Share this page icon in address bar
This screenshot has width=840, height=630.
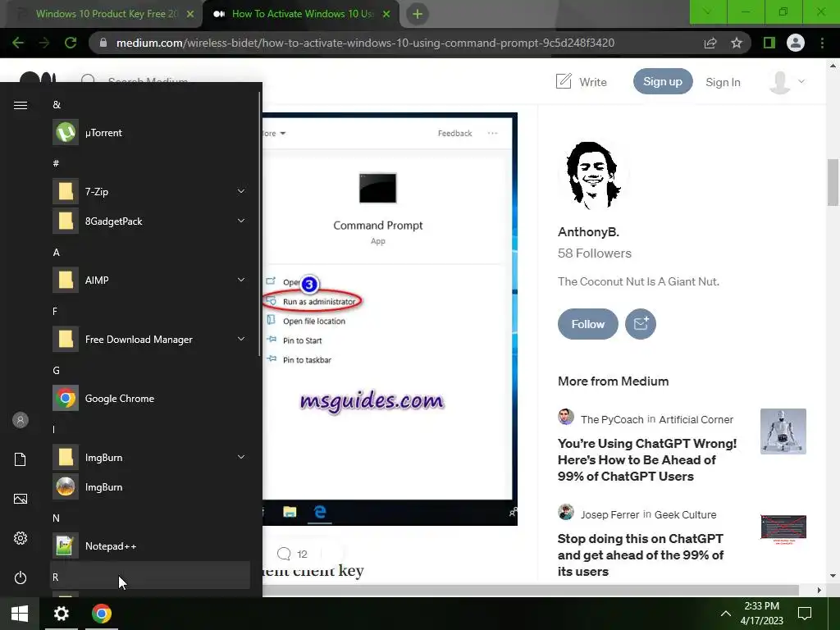pyautogui.click(x=710, y=43)
